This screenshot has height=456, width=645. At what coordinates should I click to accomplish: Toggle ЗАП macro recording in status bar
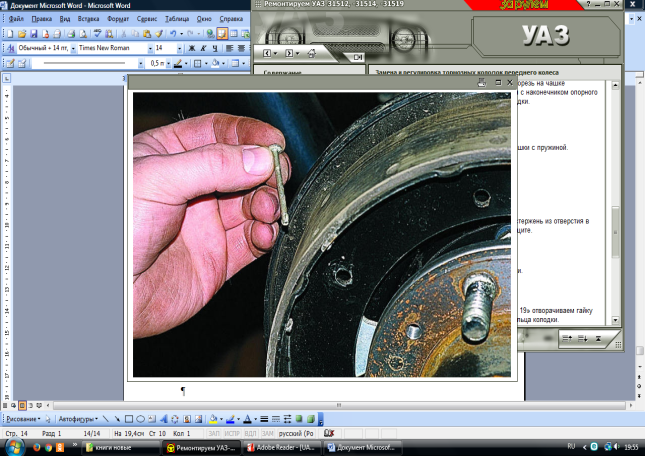click(214, 433)
